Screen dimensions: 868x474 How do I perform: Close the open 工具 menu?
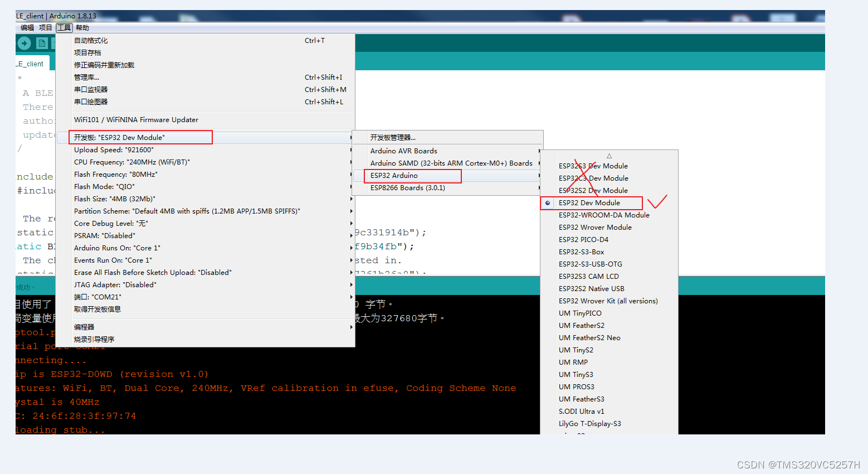[64, 28]
